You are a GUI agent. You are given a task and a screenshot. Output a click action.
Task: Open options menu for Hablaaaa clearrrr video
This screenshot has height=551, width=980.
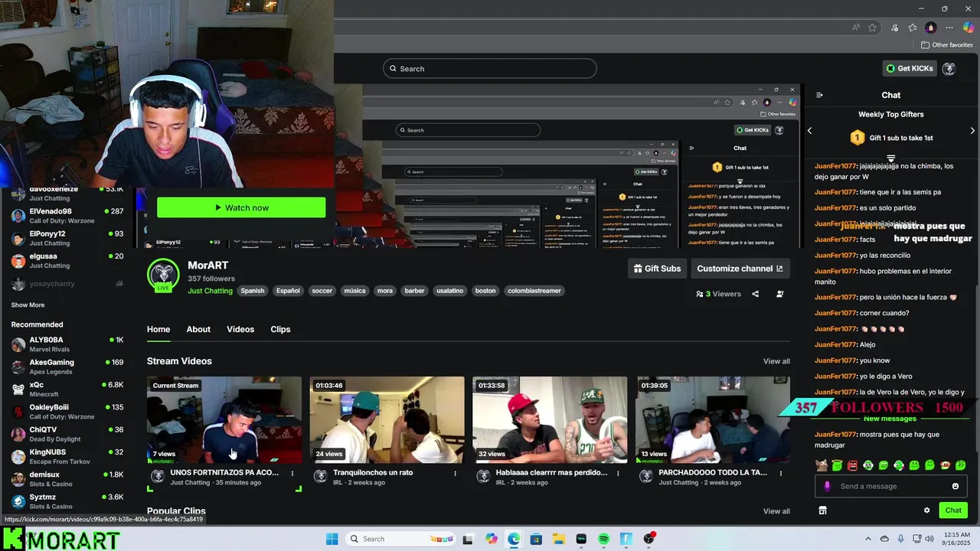[618, 473]
